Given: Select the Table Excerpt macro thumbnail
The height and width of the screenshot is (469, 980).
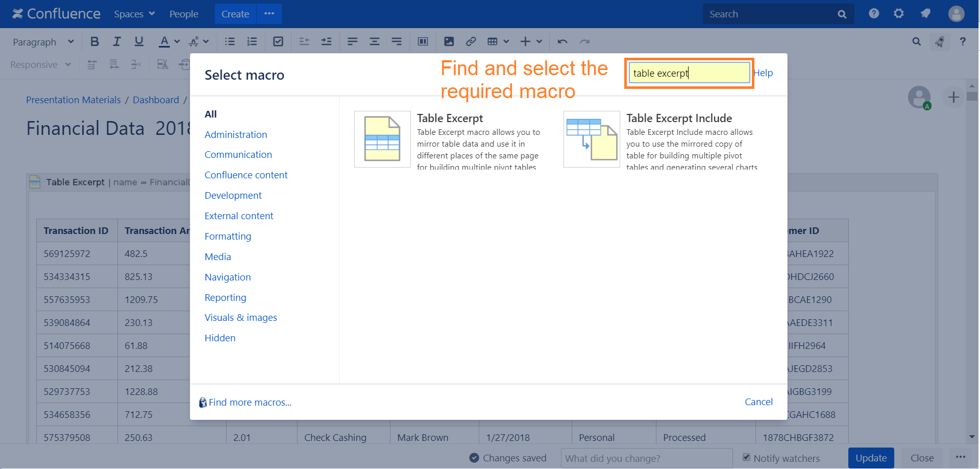Looking at the screenshot, I should [x=382, y=139].
